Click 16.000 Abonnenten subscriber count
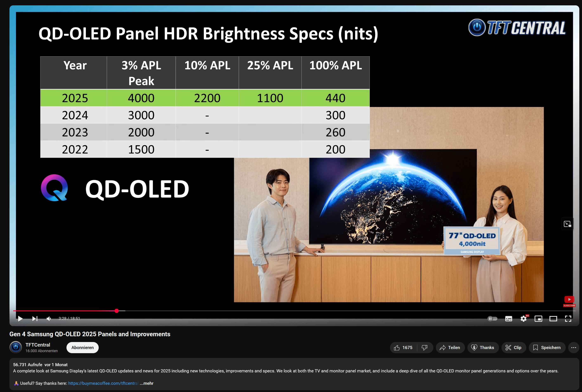The width and height of the screenshot is (582, 392). (41, 351)
